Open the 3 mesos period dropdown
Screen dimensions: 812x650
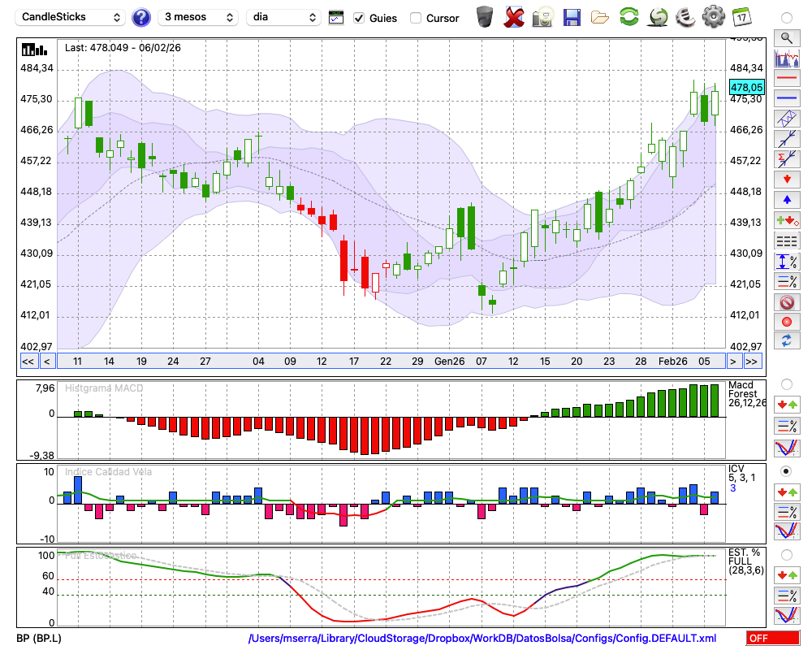point(198,17)
